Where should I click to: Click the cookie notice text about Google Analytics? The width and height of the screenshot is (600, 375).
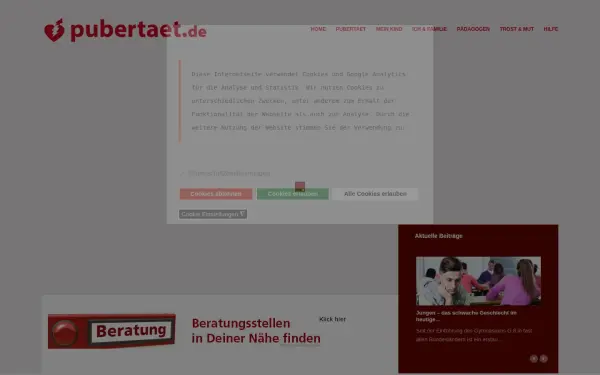point(300,101)
